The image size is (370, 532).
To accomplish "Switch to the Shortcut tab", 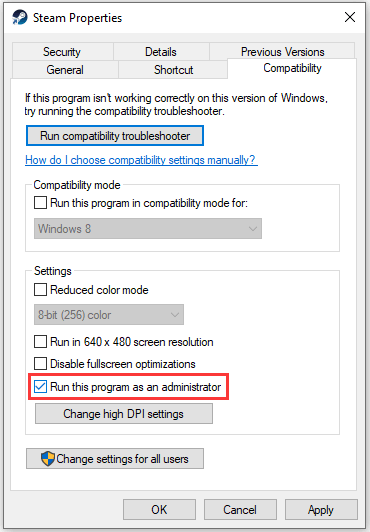I will tap(173, 70).
